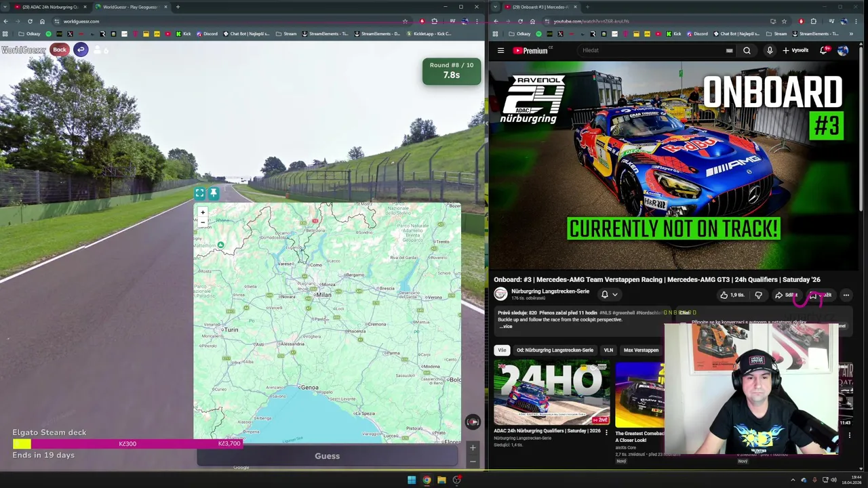Click the players count icon in WorldGuessr
Screen dimensions: 868x488
pos(98,49)
